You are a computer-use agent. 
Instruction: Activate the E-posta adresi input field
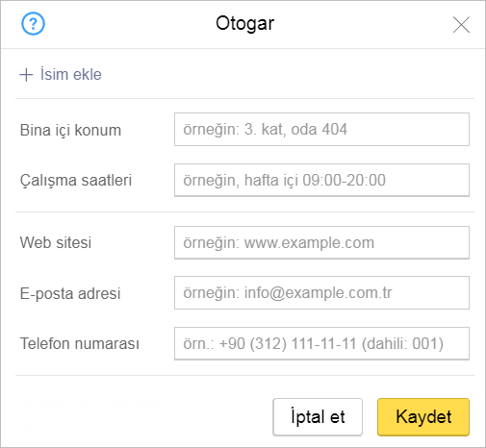(x=321, y=292)
